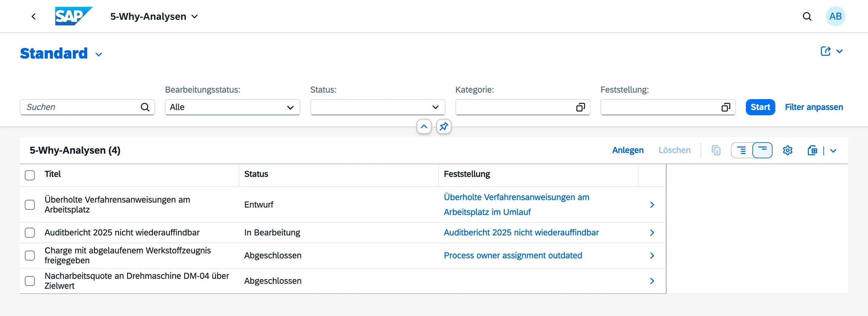868x316 pixels.
Task: Click the Status column header
Action: [256, 174]
